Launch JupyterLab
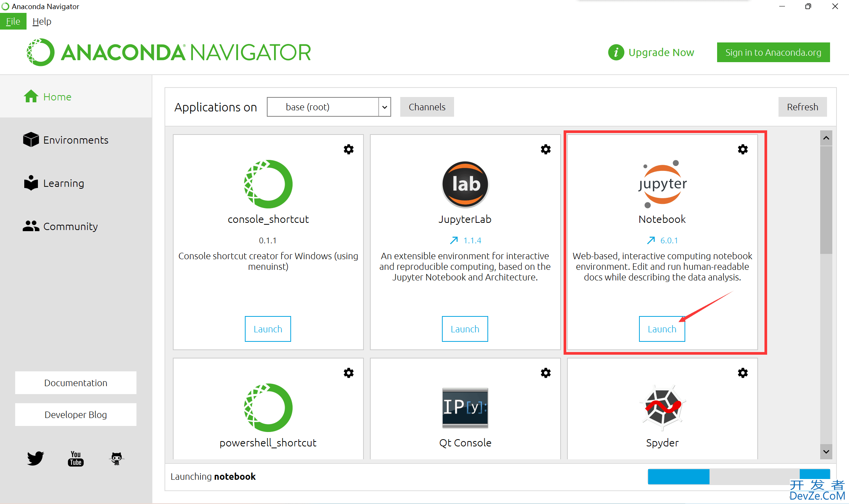Image resolution: width=849 pixels, height=504 pixels. [465, 329]
